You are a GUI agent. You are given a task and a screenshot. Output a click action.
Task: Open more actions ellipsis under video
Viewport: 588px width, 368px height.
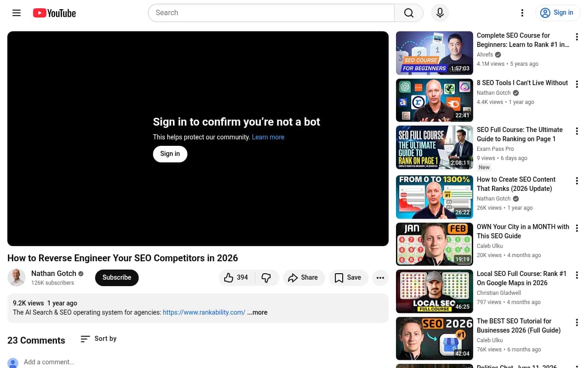380,277
